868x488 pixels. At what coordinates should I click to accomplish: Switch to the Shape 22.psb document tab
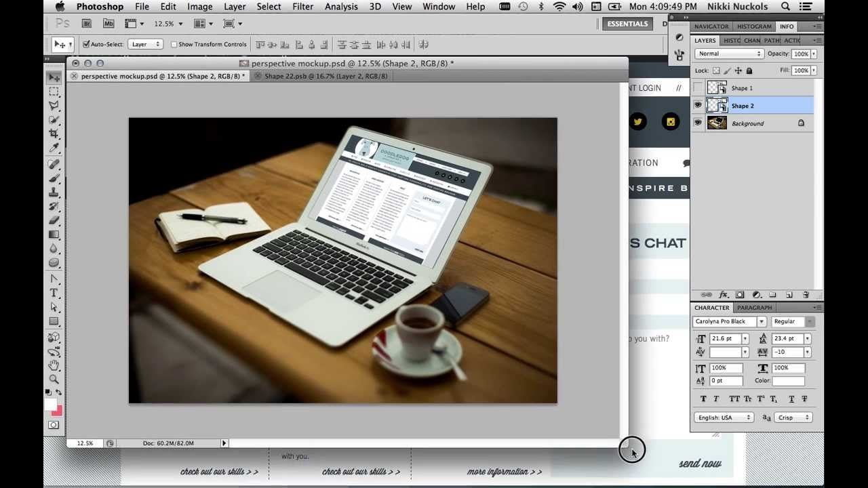(325, 76)
